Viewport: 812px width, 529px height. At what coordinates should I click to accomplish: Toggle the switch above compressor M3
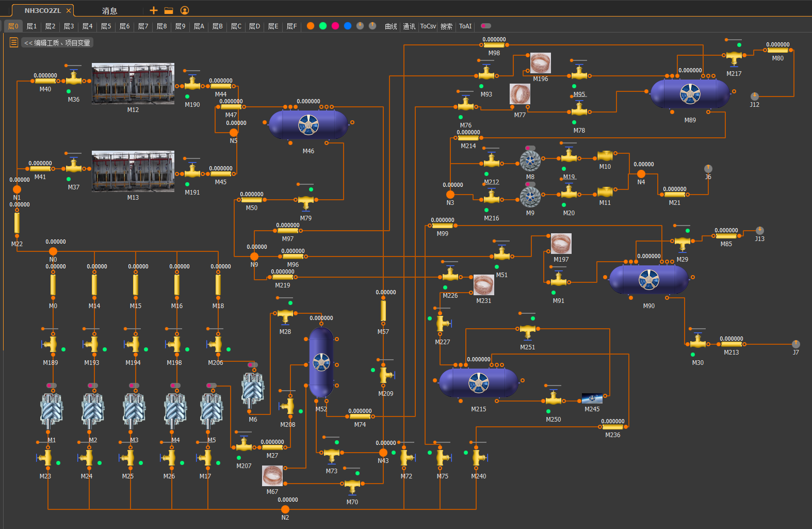click(134, 386)
